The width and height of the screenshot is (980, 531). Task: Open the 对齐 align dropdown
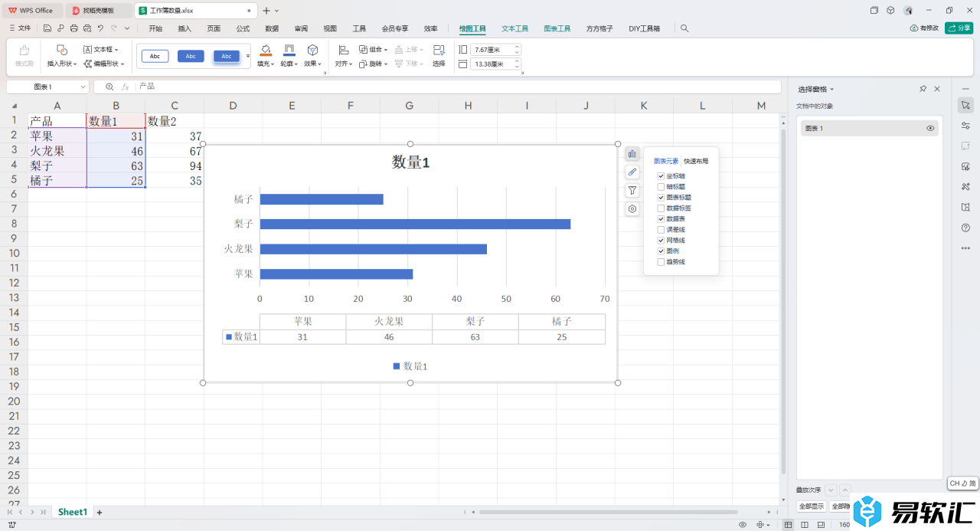point(343,64)
